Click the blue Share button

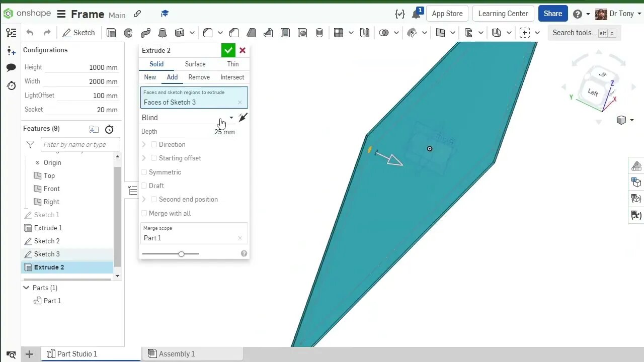pos(552,14)
